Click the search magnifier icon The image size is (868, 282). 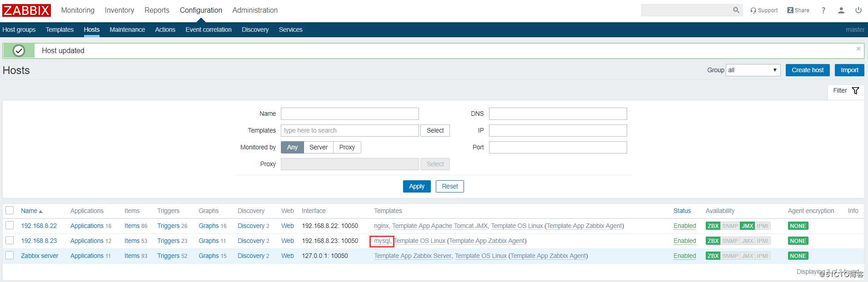pos(736,10)
